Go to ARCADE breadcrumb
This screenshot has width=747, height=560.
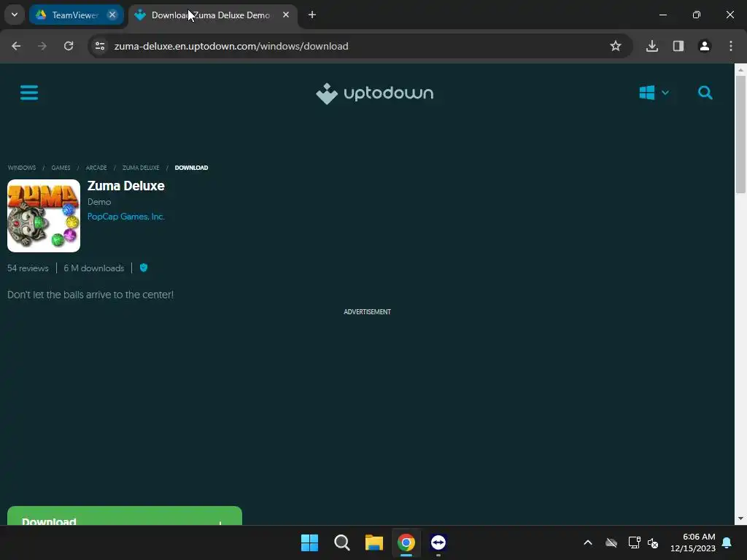point(96,168)
